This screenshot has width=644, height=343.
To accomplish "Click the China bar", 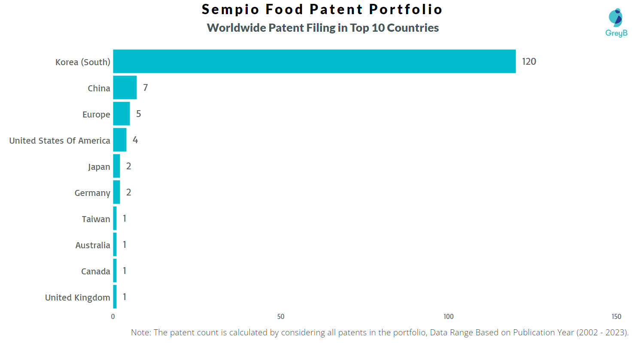I will point(125,87).
